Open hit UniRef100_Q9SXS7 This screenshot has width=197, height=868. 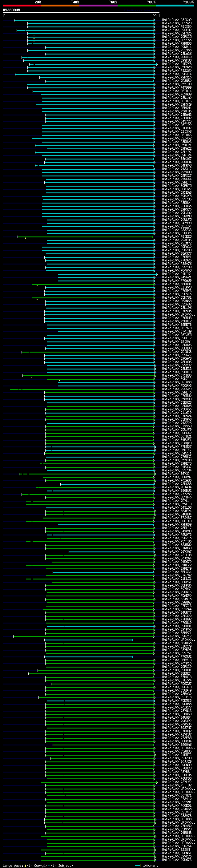coord(177,365)
